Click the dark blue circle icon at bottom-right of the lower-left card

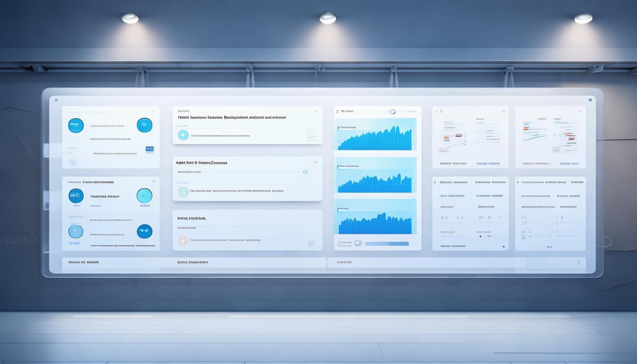point(145,231)
